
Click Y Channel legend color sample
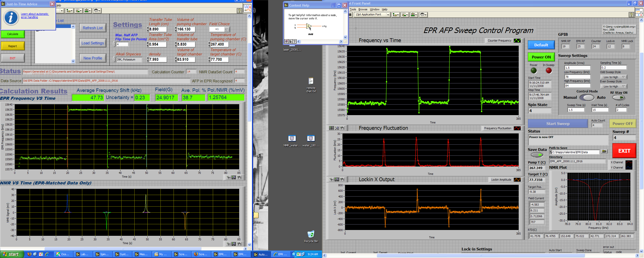[x=629, y=168]
